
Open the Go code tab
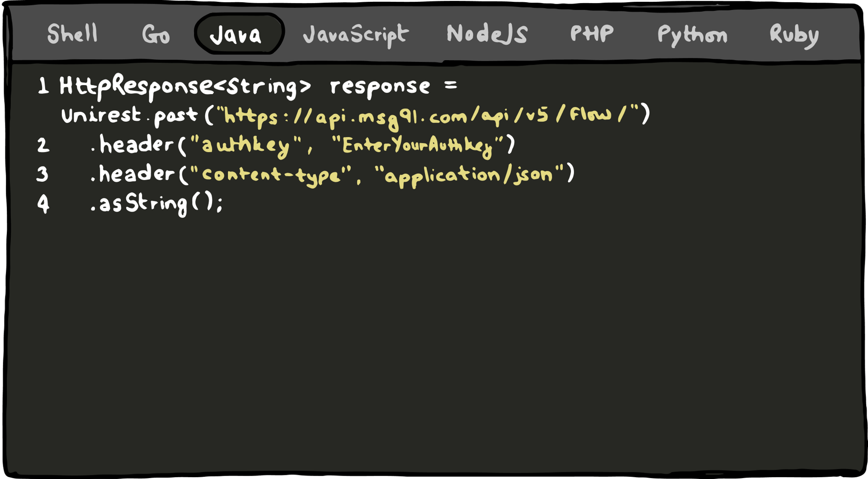156,35
